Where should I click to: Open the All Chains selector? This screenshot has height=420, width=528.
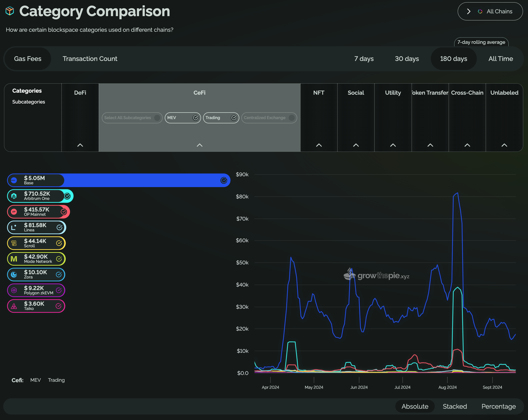click(490, 11)
